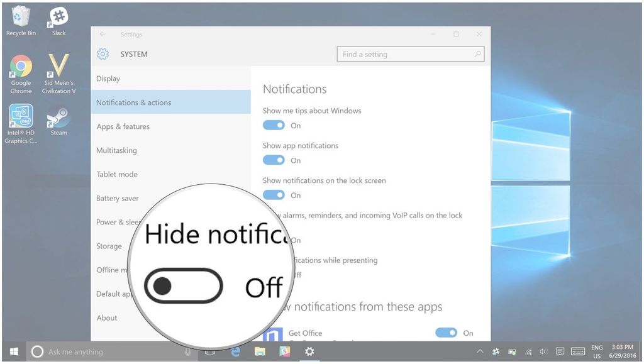Select Apps & features in the sidebar
This screenshot has width=644, height=364.
click(123, 126)
